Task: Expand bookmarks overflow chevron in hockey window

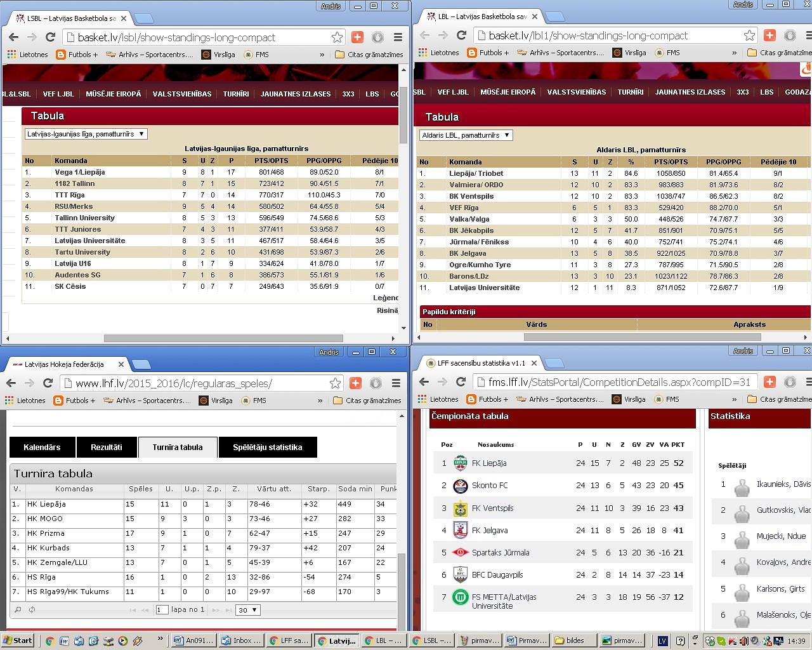Action: coord(320,401)
